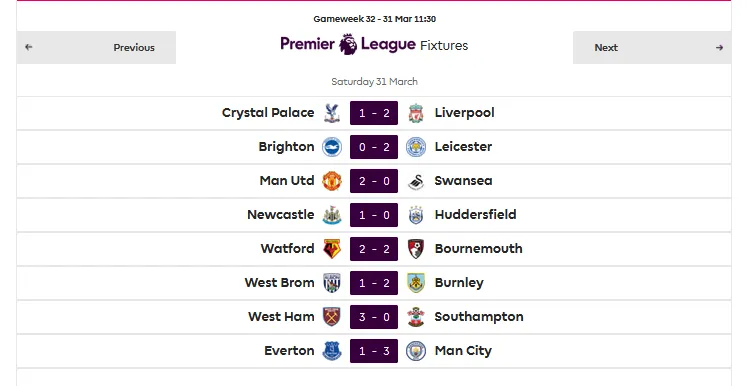Click the Crystal Palace club crest
The height and width of the screenshot is (386, 747).
pyautogui.click(x=332, y=113)
